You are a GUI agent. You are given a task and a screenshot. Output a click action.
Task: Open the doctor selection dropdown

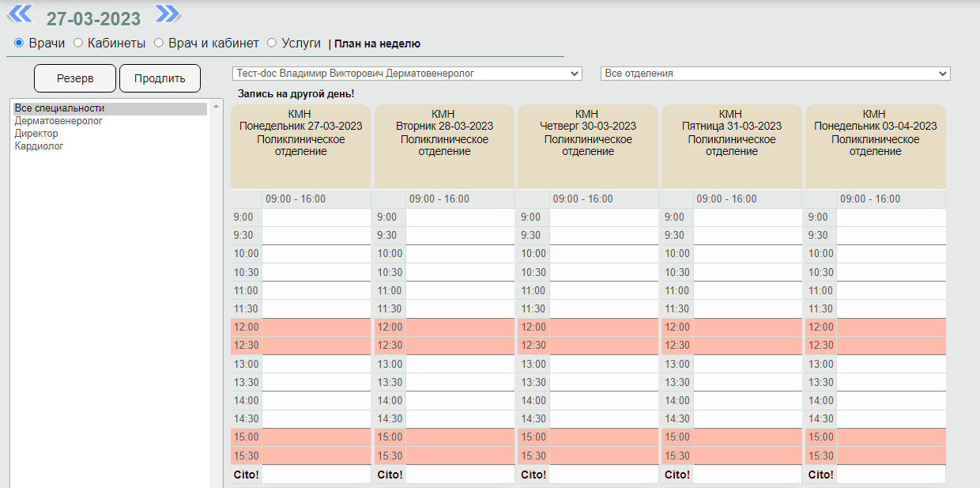pyautogui.click(x=407, y=74)
